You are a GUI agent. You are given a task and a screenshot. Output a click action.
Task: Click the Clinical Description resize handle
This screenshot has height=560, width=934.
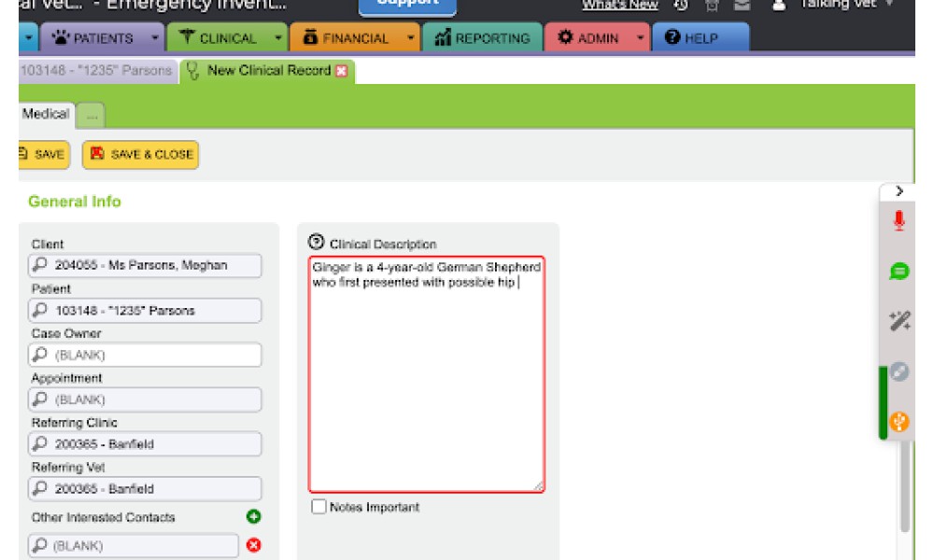pyautogui.click(x=538, y=486)
